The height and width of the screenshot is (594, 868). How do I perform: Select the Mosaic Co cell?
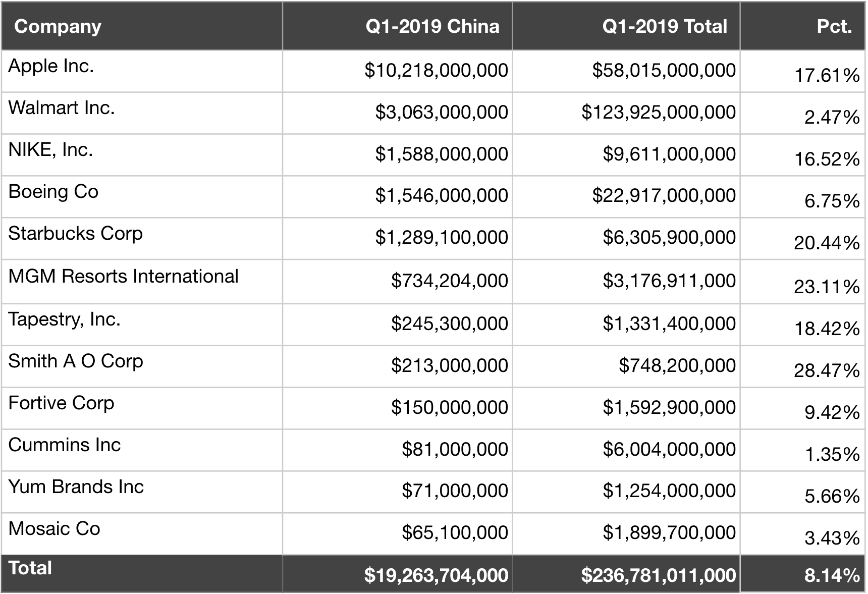[x=54, y=529]
